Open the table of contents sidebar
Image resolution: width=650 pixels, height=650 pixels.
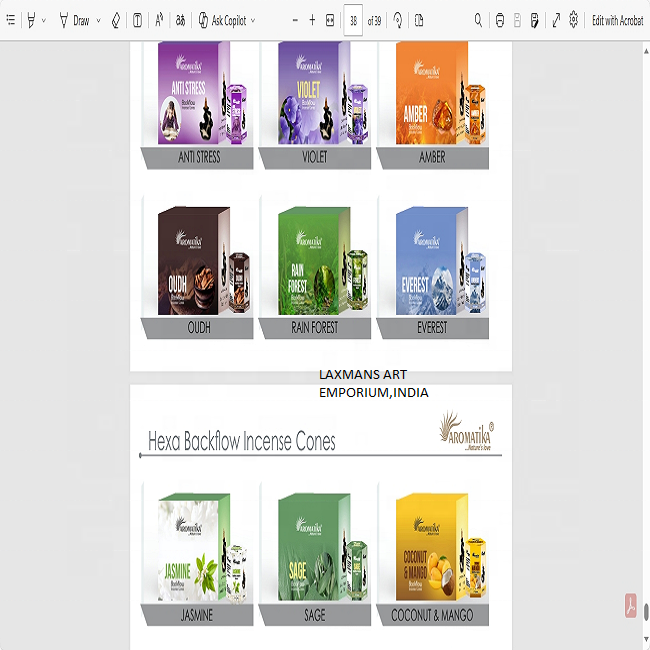[11, 20]
